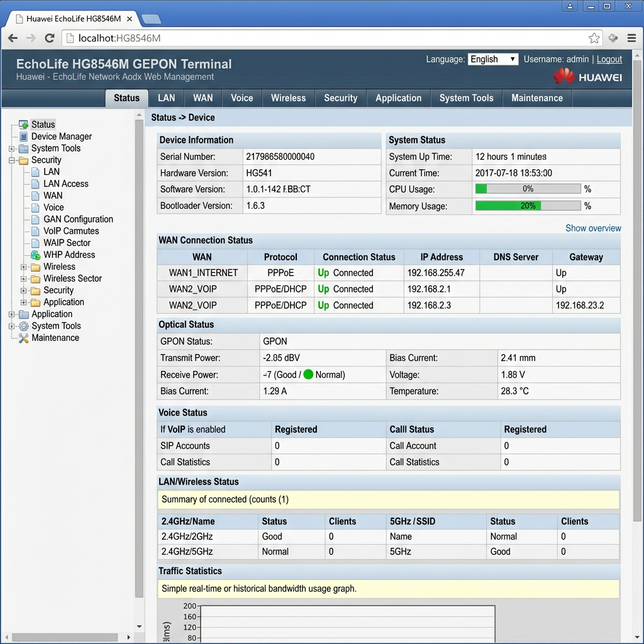644x644 pixels.
Task: Click the 2.4GHz/2GHz row name
Action: pyautogui.click(x=187, y=537)
